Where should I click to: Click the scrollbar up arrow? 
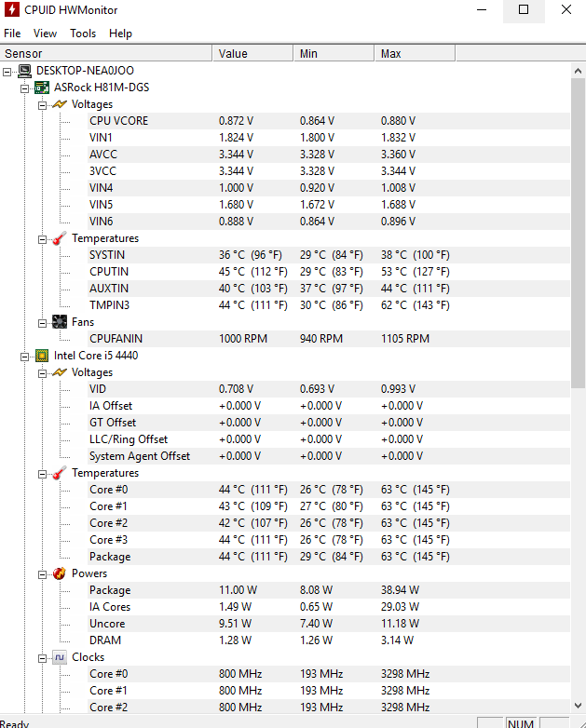point(578,71)
